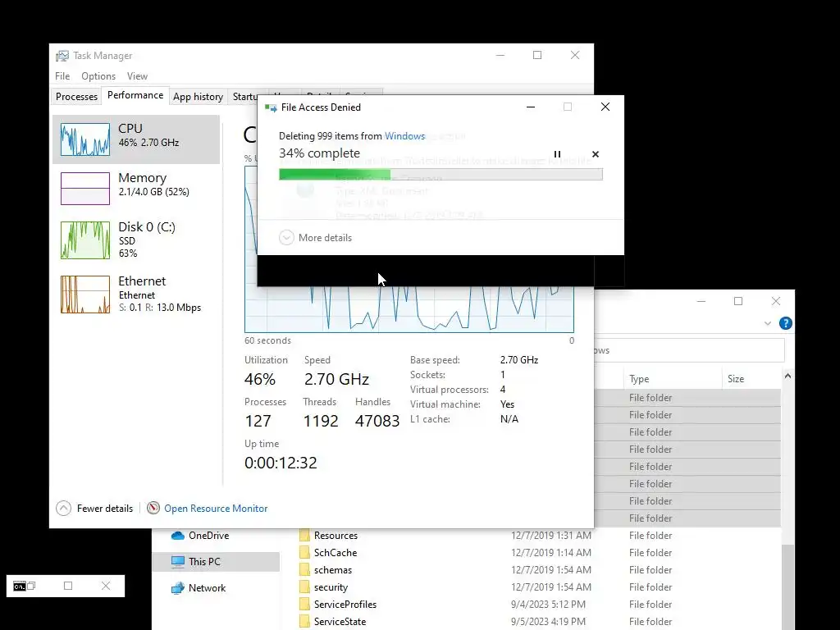Switch to the Startup tab
This screenshot has height=630, width=840.
(x=244, y=97)
